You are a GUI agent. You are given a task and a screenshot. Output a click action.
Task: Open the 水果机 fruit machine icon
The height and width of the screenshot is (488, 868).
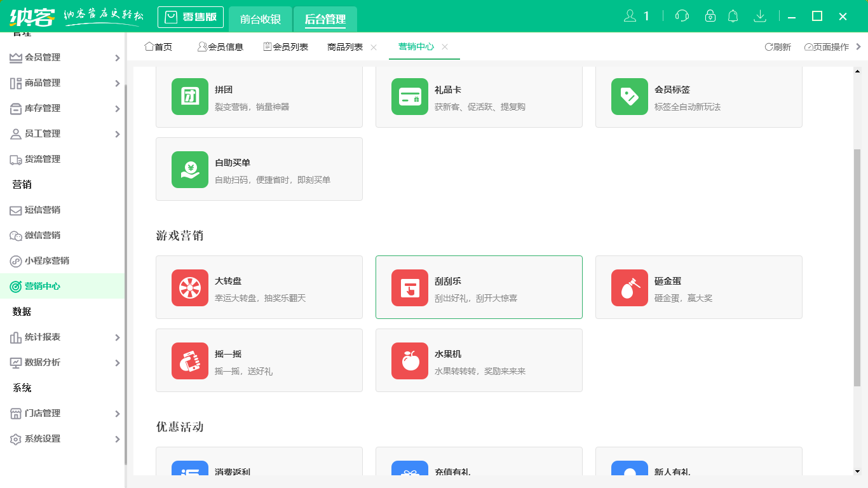coord(409,360)
